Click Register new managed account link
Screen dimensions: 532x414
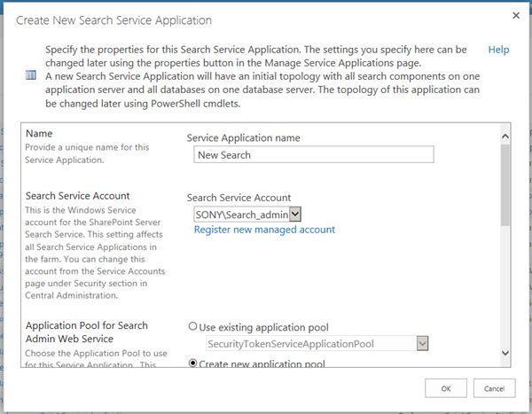264,230
